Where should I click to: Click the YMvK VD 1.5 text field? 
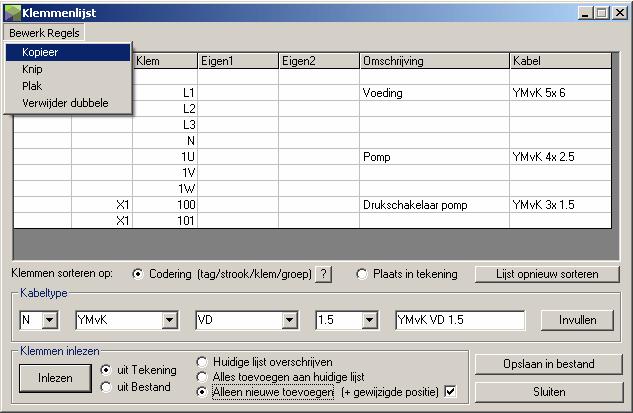460,320
